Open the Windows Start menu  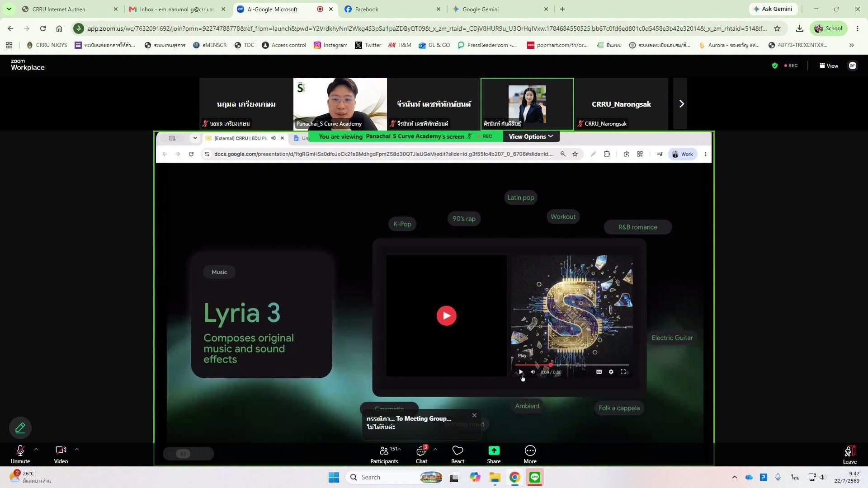[334, 477]
